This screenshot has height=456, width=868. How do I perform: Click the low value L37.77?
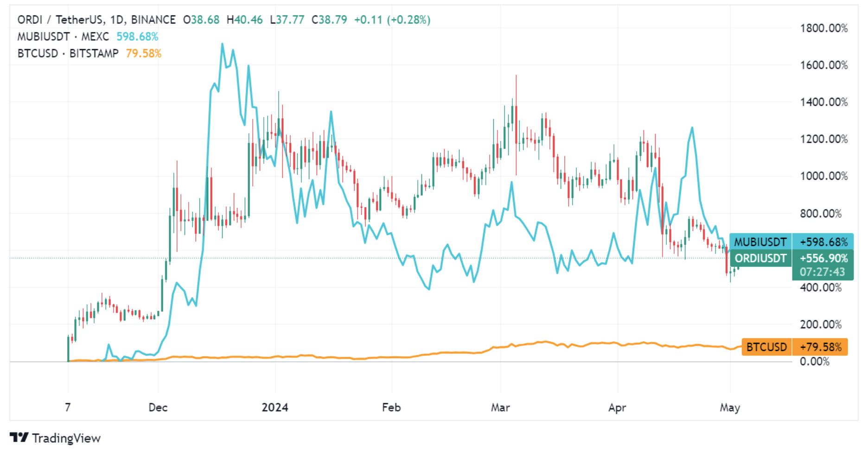[x=287, y=20]
